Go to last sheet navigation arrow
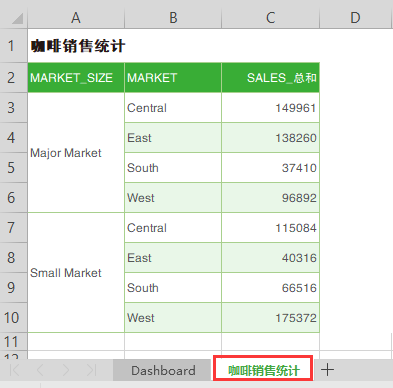 (91, 370)
